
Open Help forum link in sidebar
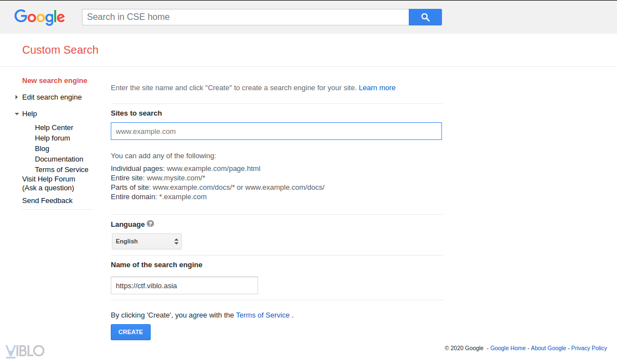(x=52, y=138)
